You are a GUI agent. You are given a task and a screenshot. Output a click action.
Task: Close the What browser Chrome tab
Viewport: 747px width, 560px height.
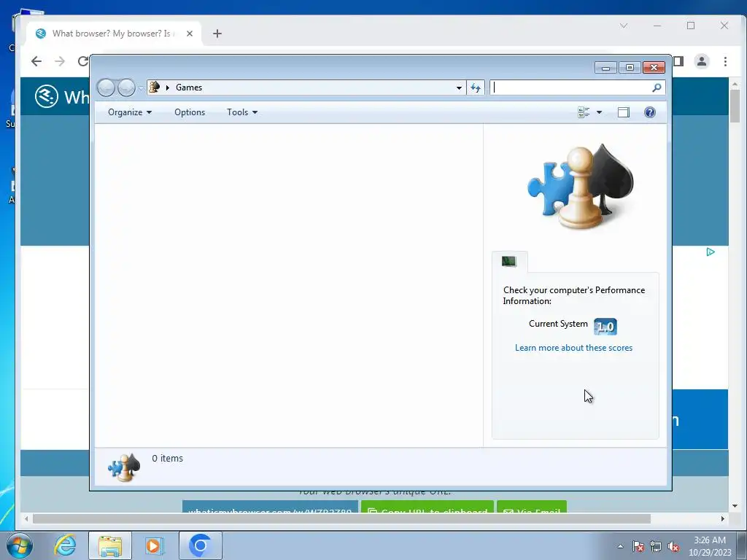pos(190,34)
